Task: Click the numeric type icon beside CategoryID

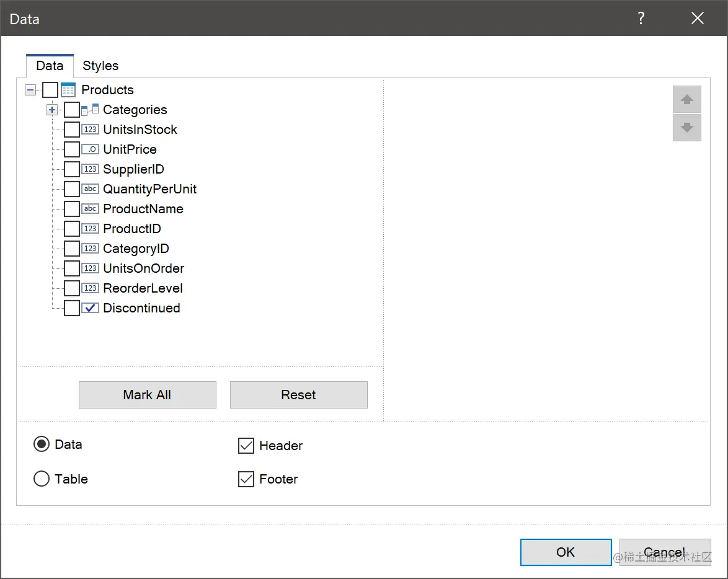Action: [x=90, y=249]
